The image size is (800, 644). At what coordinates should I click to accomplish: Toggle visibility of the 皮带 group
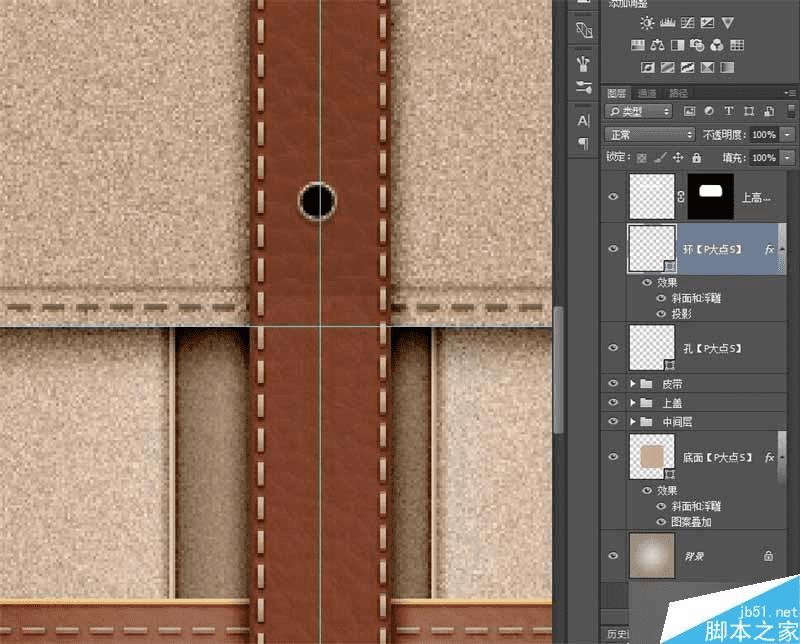(x=614, y=384)
